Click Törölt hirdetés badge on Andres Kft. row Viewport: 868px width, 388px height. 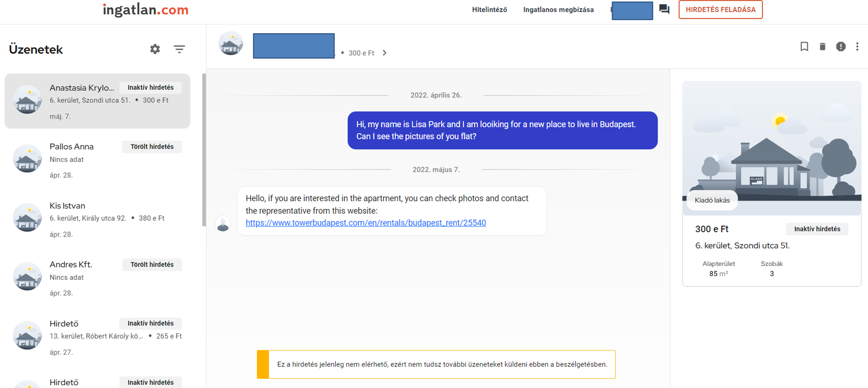point(152,265)
